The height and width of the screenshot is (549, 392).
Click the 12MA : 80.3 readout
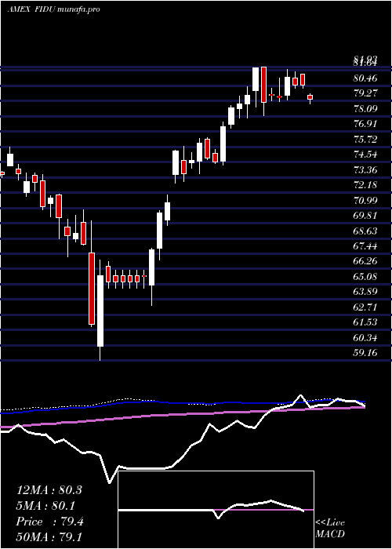click(49, 490)
